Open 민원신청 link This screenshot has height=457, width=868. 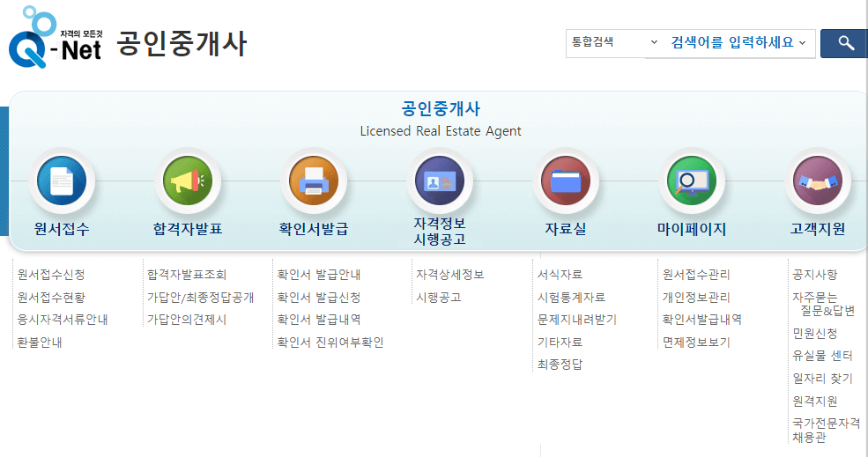coord(815,333)
